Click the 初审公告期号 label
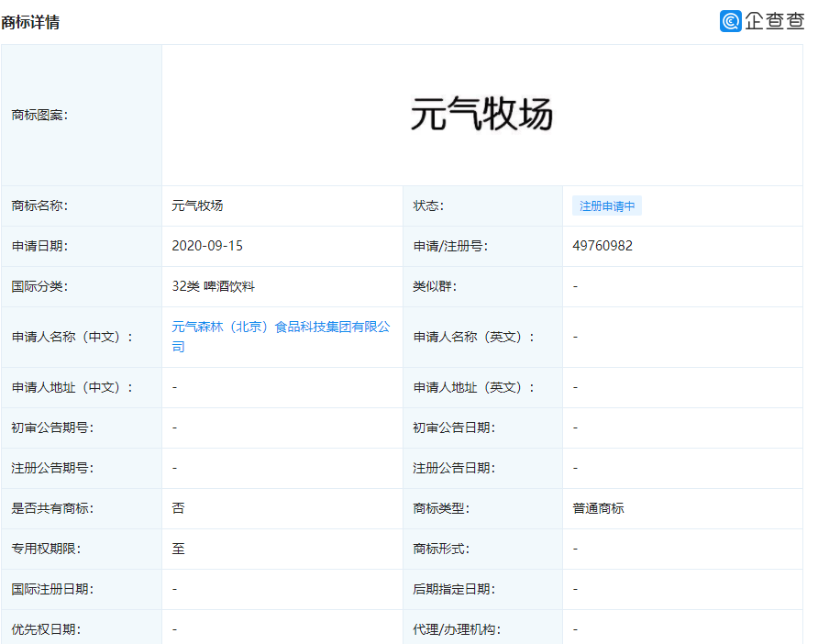 click(x=52, y=427)
